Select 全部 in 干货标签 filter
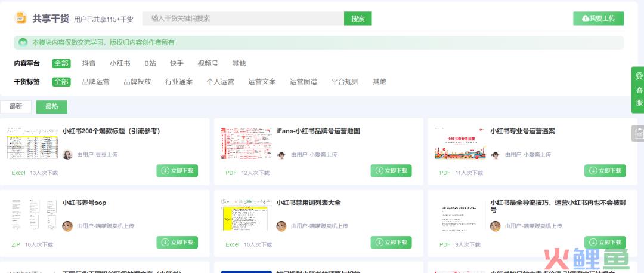The width and height of the screenshot is (644, 273). (x=61, y=82)
